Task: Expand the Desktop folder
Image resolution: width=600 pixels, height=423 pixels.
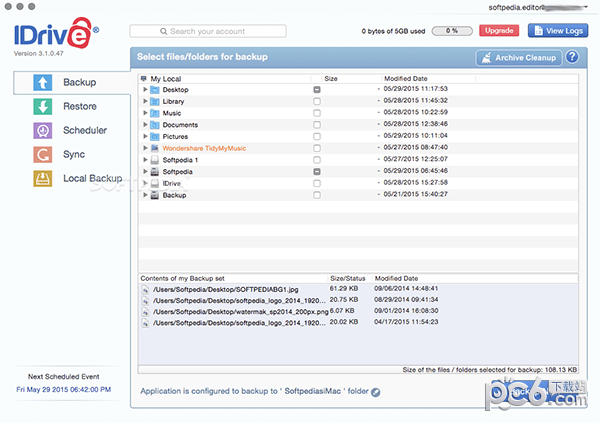Action: pos(145,90)
